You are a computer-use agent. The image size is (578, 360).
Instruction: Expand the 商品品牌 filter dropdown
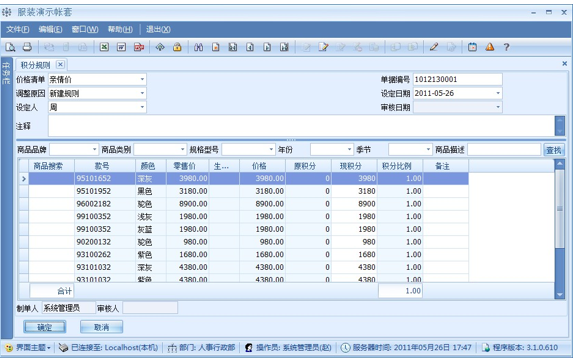click(95, 150)
